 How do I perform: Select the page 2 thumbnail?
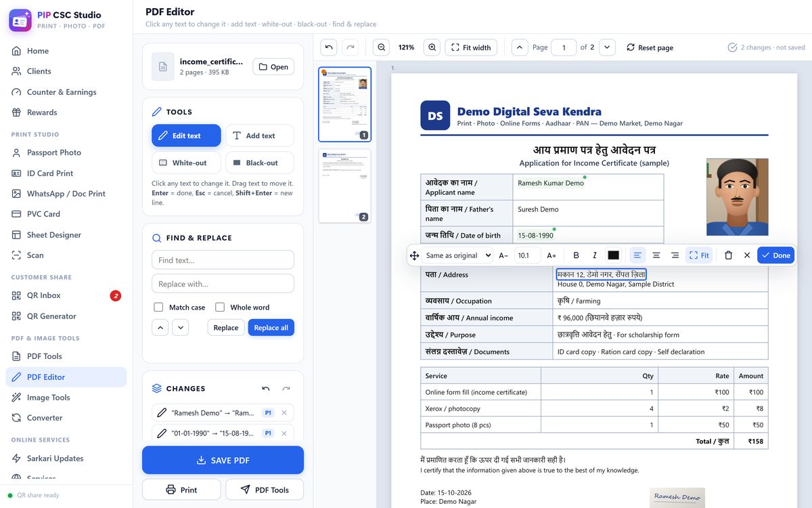[344, 186]
